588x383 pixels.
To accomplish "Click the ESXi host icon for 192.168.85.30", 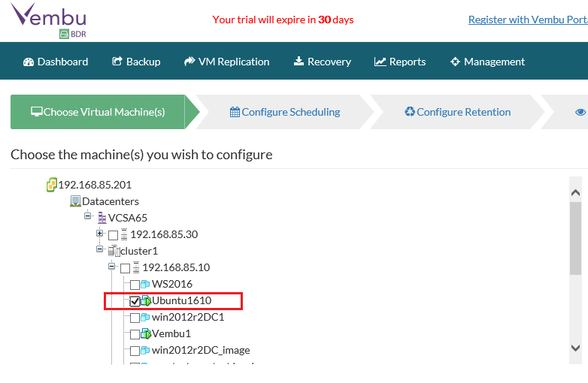I will 124,234.
